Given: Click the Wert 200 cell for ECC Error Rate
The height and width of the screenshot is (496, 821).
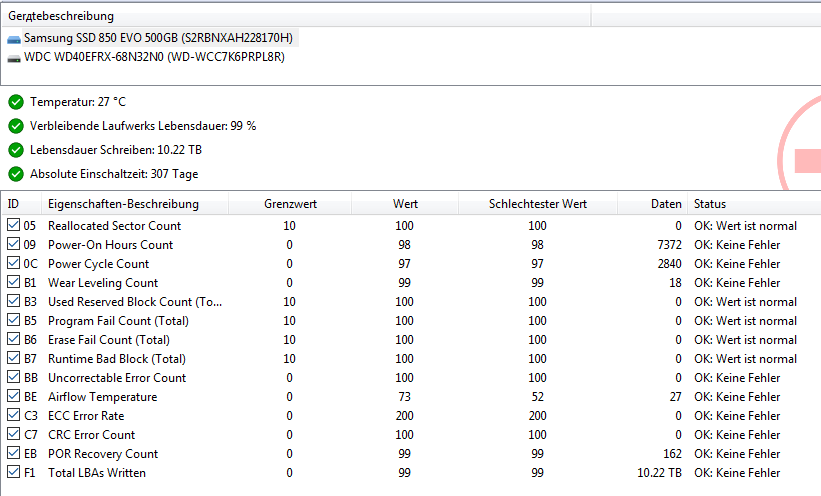Looking at the screenshot, I should tap(404, 416).
